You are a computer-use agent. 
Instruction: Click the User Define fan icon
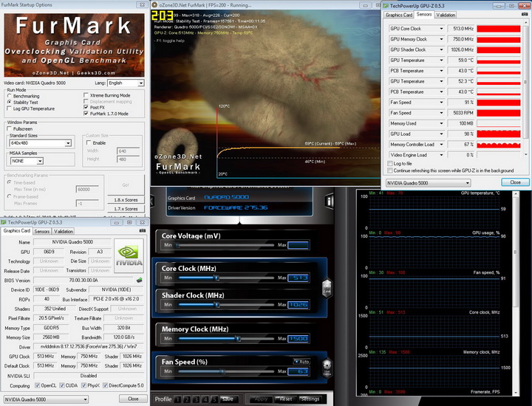327,368
